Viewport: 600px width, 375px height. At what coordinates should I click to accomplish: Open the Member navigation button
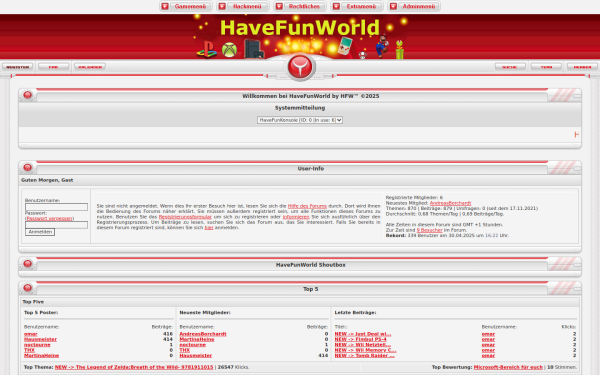point(582,67)
